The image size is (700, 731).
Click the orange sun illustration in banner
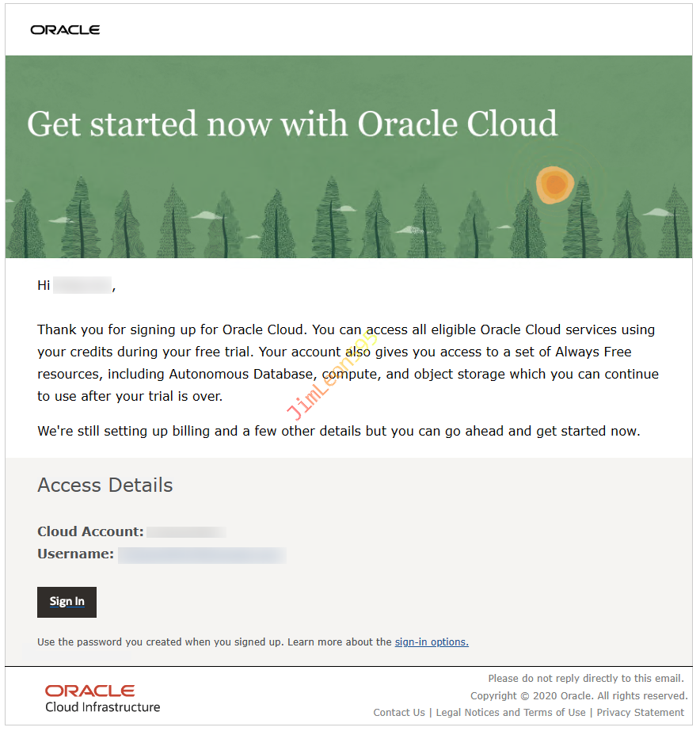coord(555,185)
